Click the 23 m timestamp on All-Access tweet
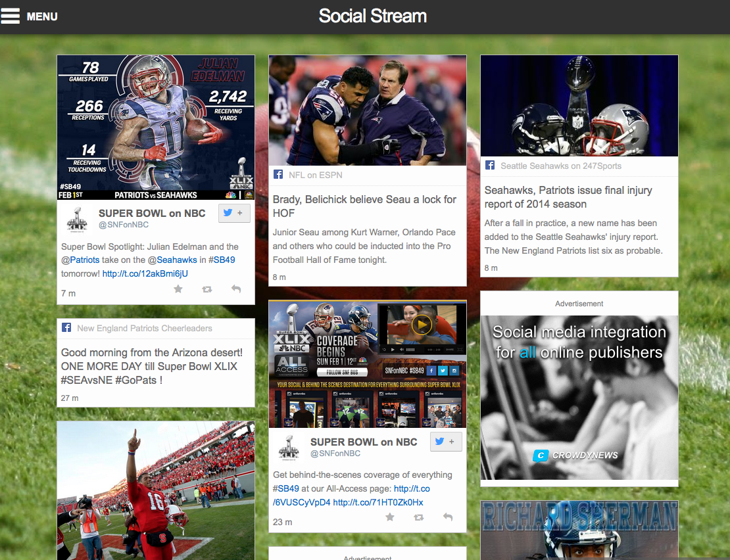This screenshot has width=730, height=560. click(283, 523)
